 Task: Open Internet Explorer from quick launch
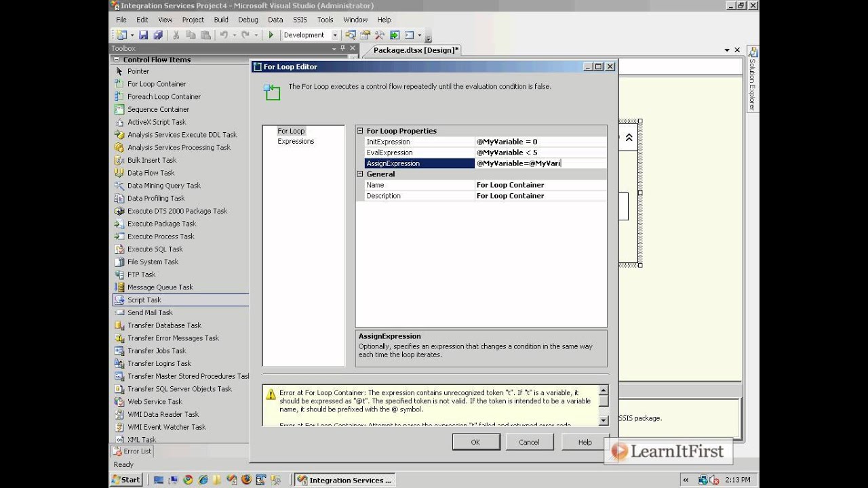click(203, 480)
